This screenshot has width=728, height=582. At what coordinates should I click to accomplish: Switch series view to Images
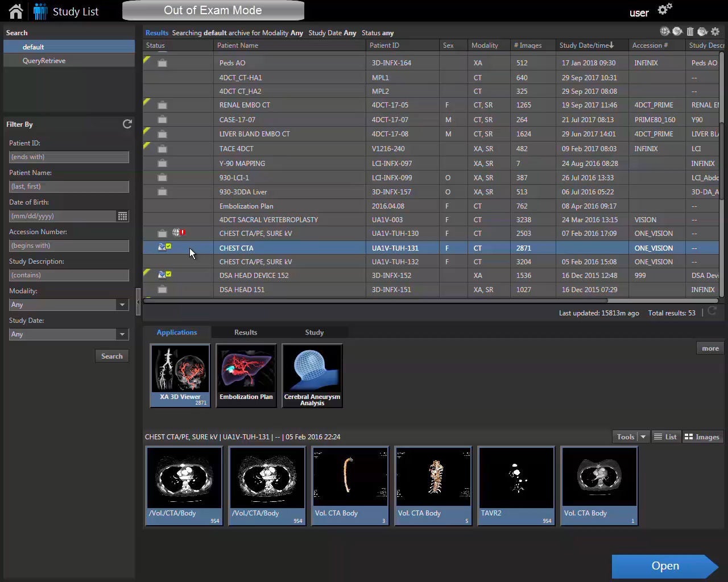(702, 436)
